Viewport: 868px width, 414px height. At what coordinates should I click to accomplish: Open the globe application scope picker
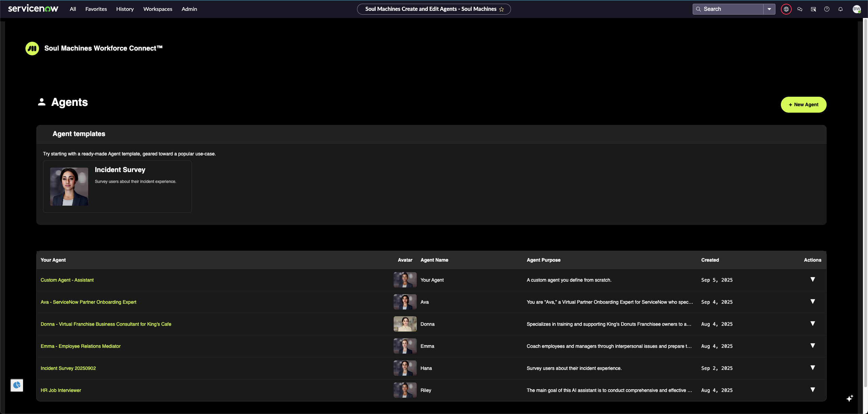(786, 9)
